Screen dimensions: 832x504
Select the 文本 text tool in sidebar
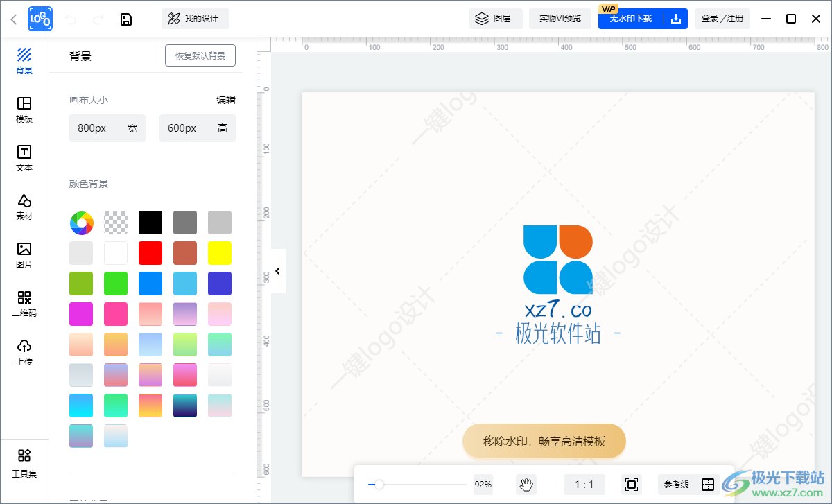point(24,158)
